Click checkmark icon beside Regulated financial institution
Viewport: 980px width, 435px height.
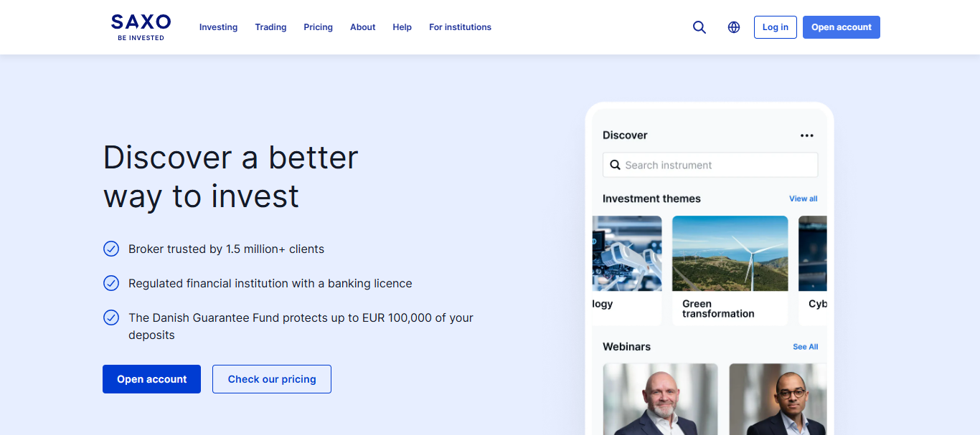pos(111,283)
